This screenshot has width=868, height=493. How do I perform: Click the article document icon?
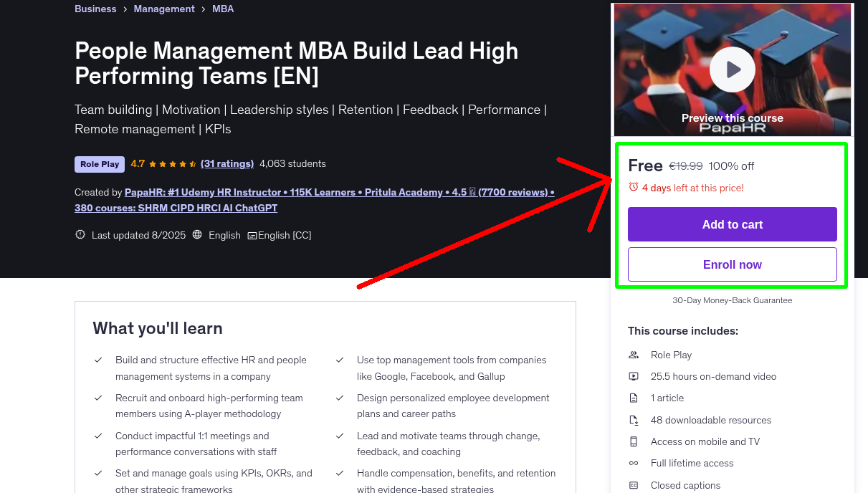[634, 398]
